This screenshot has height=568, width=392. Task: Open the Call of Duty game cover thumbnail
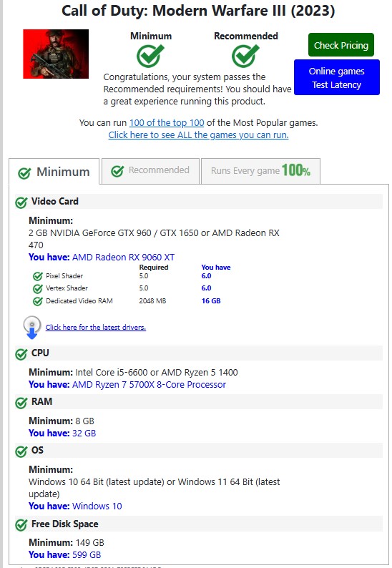tap(56, 54)
